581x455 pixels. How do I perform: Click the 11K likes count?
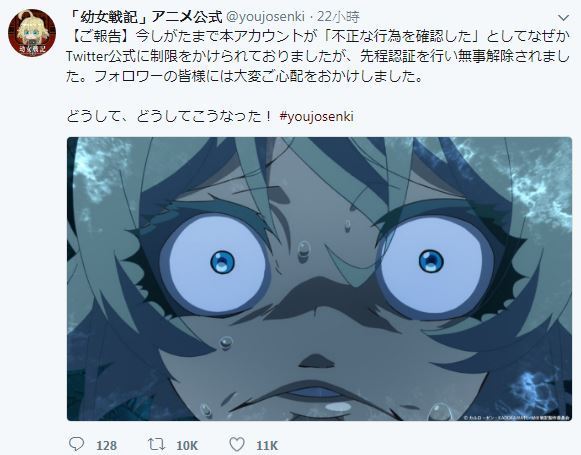click(267, 445)
